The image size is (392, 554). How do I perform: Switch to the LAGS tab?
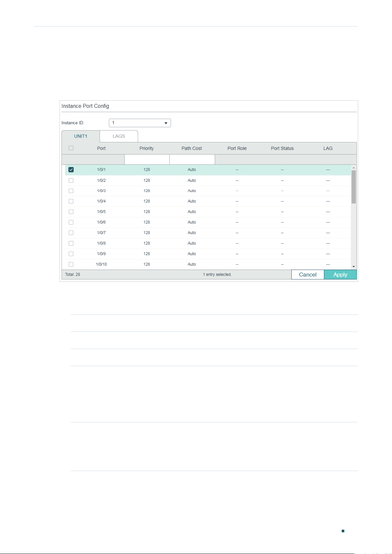119,136
